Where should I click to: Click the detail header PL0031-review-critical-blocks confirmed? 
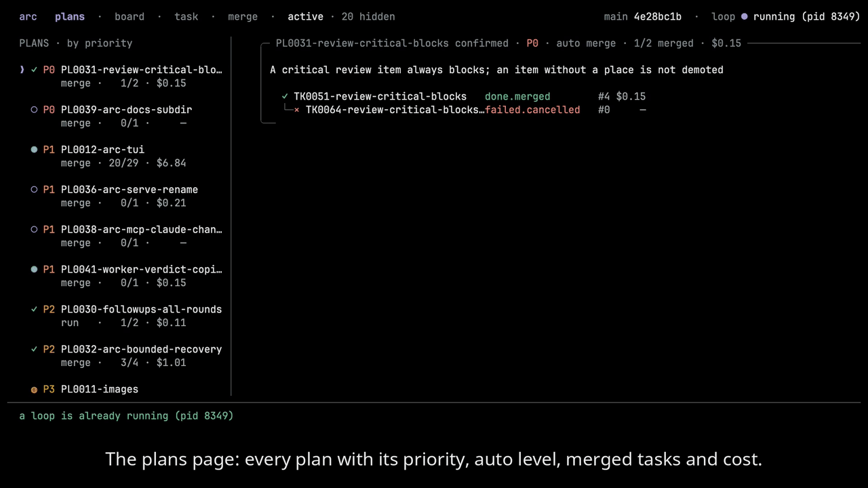coord(392,43)
